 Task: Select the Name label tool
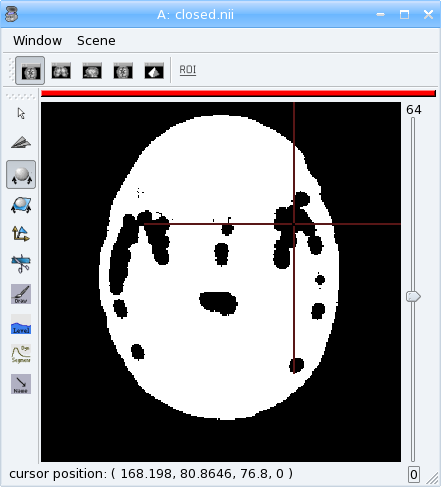click(x=21, y=384)
